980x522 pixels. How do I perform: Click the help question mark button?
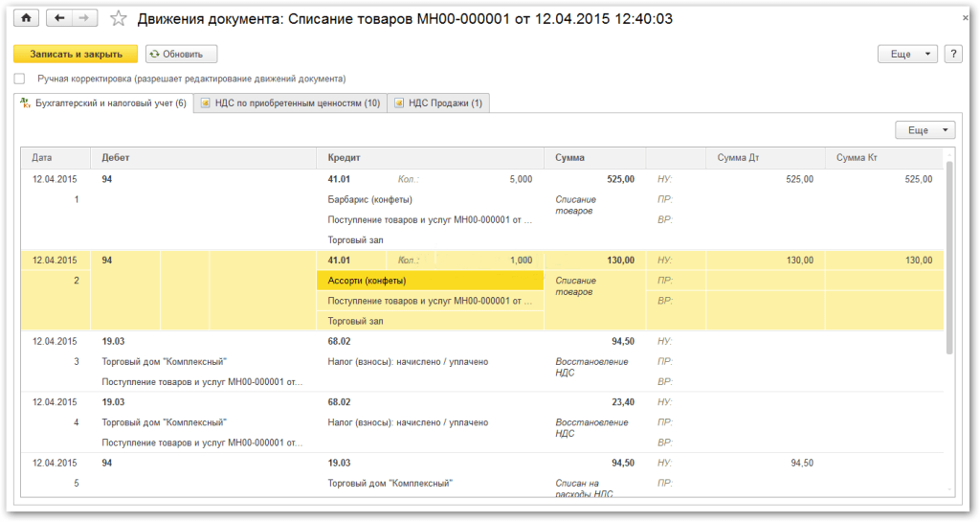[952, 55]
